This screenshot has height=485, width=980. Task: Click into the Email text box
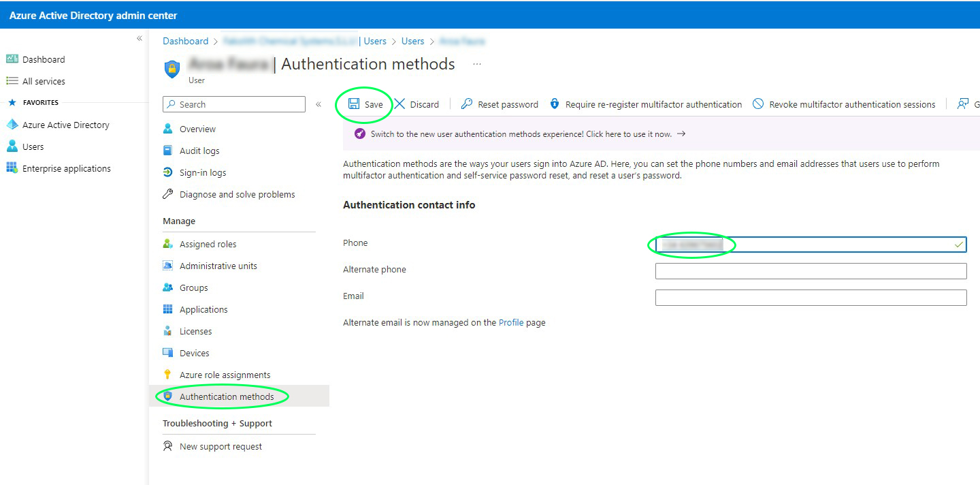pyautogui.click(x=811, y=298)
